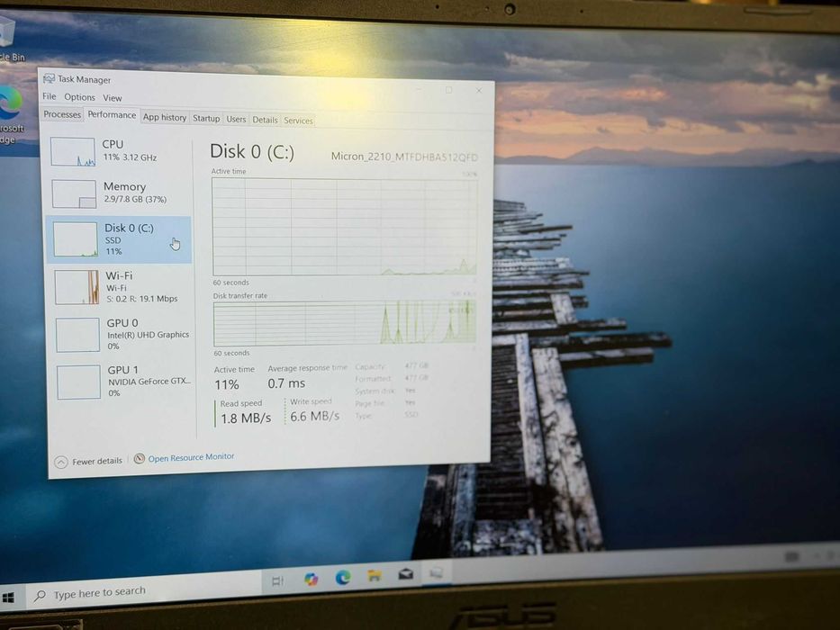The height and width of the screenshot is (630, 840).
Task: Open the View menu
Action: point(112,98)
